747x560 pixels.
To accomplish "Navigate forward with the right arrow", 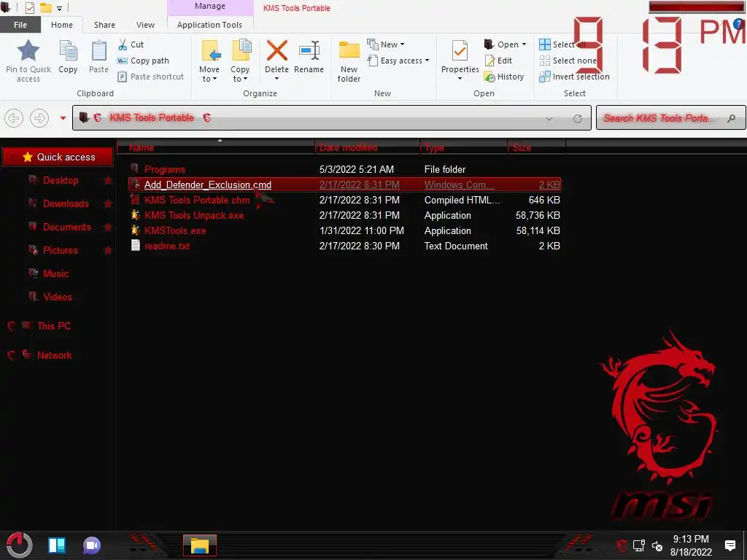I will [39, 117].
